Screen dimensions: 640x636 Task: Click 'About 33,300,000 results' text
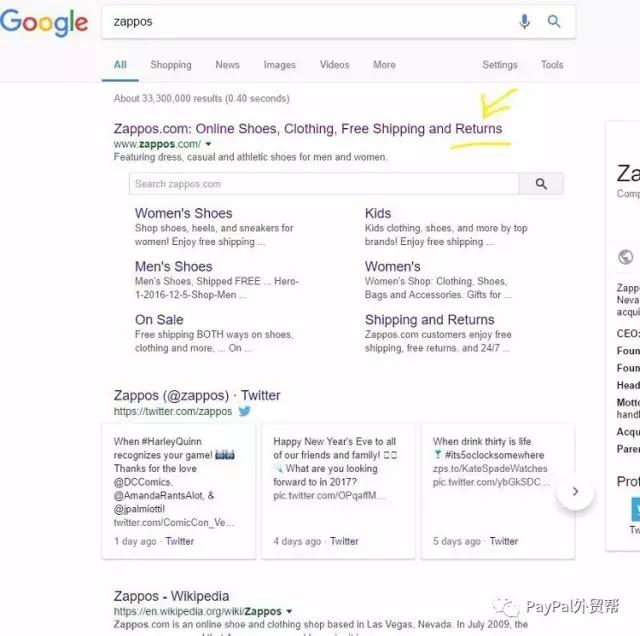(x=202, y=98)
